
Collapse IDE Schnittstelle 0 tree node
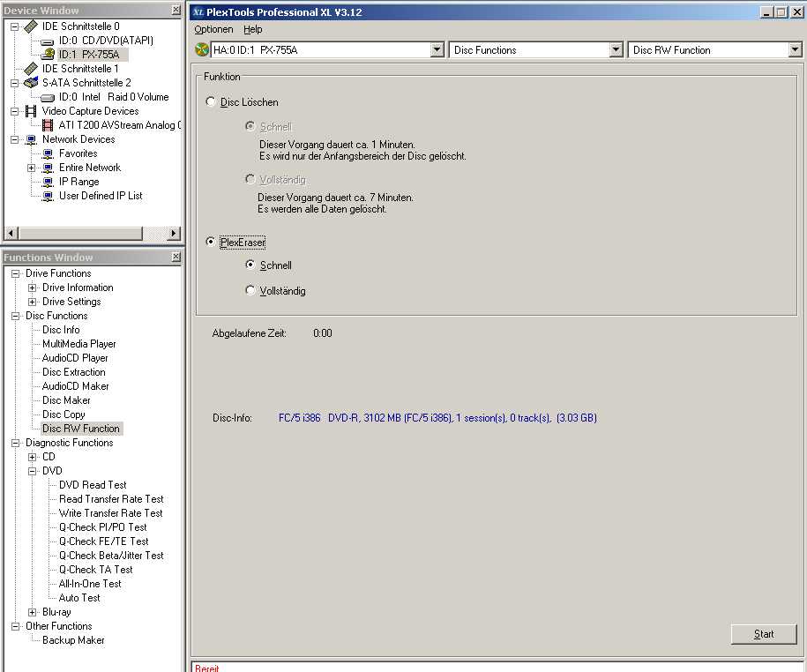15,26
